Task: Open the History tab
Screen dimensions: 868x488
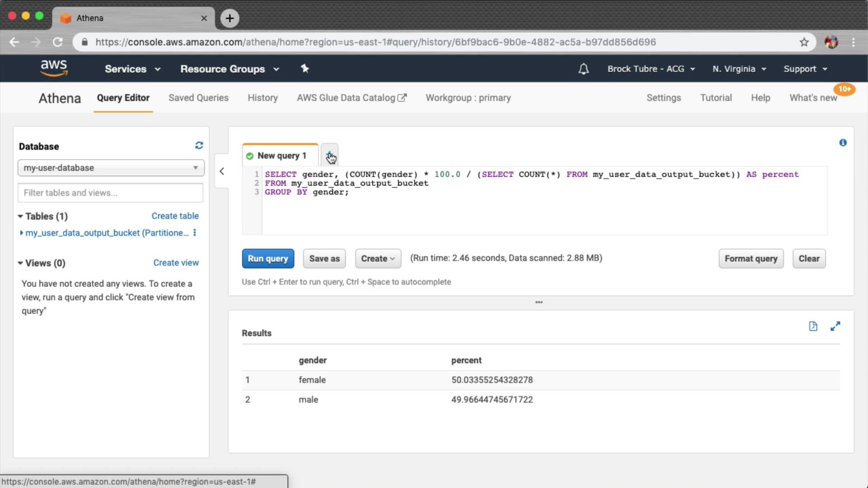Action: coord(262,98)
